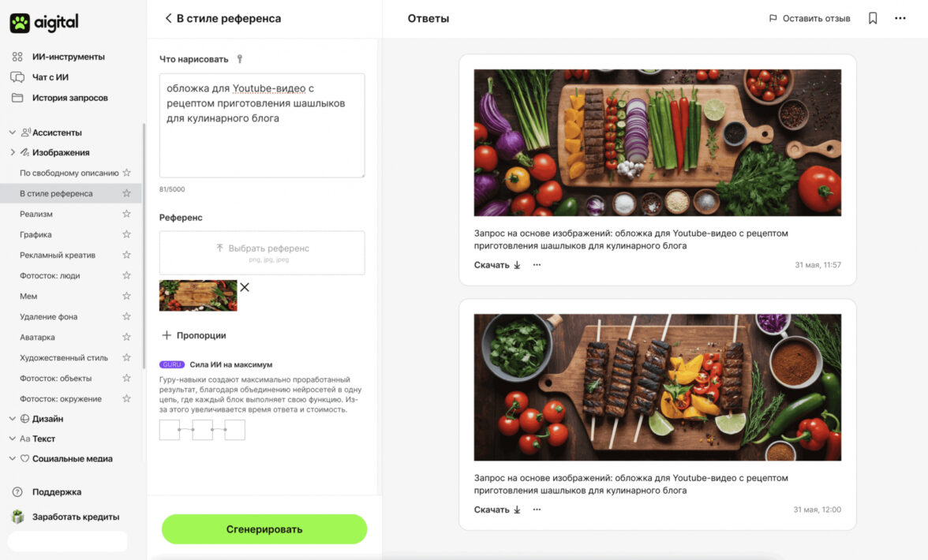Viewport: 928px width, 560px height.
Task: Open Заработать кредиты gift icon
Action: coord(17,517)
